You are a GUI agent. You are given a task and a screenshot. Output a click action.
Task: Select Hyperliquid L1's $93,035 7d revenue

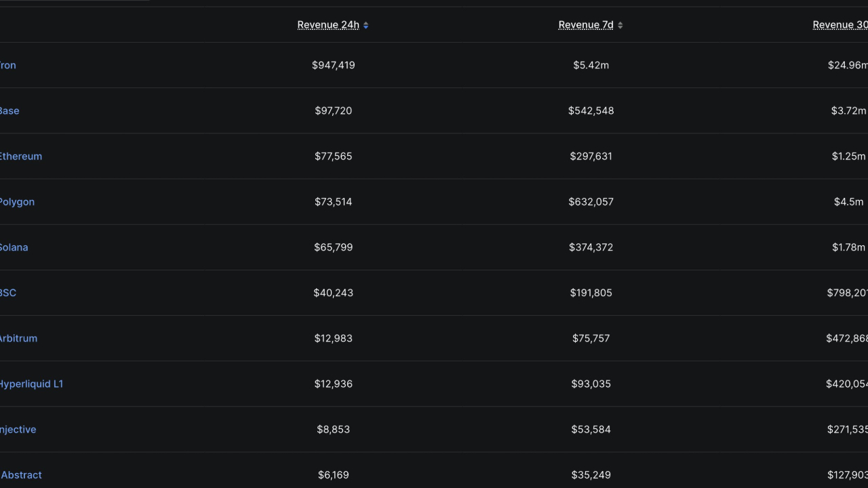coord(591,384)
